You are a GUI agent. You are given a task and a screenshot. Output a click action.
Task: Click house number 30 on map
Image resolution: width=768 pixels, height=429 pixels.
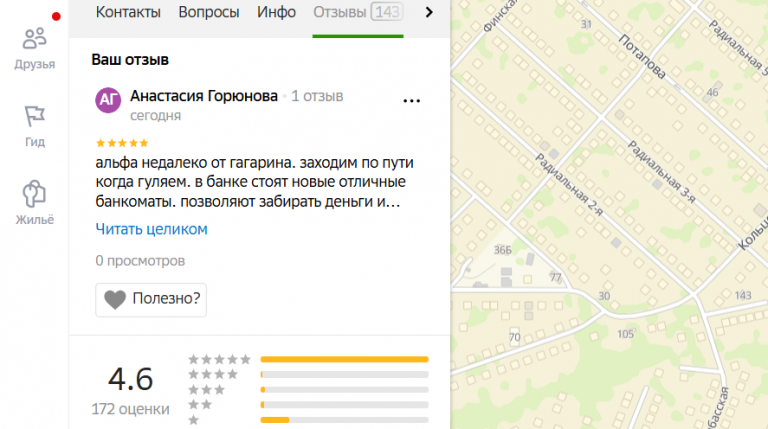pyautogui.click(x=604, y=296)
